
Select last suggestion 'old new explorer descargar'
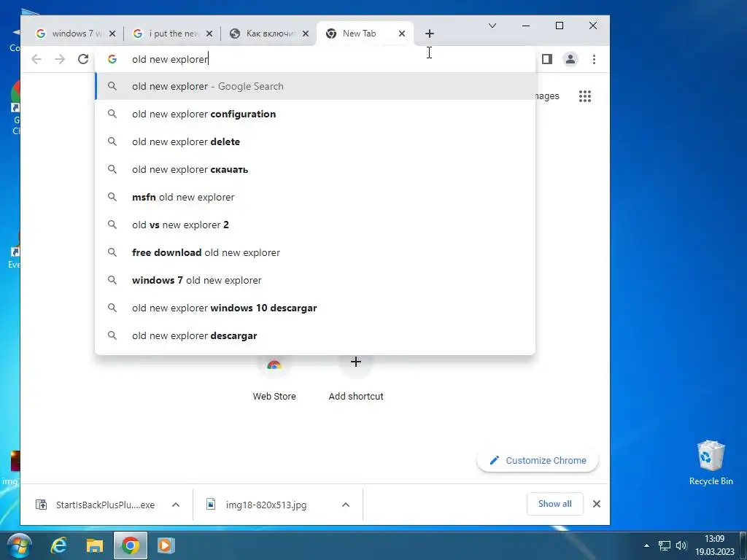[315, 335]
